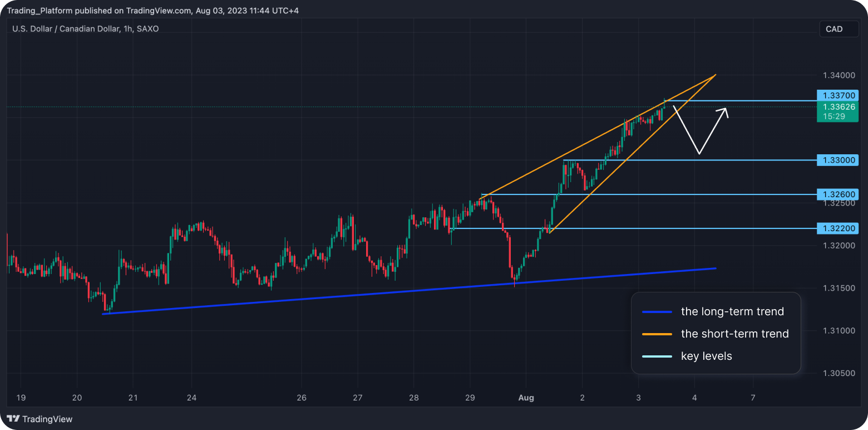Click the orange legend line swatch

tap(658, 334)
